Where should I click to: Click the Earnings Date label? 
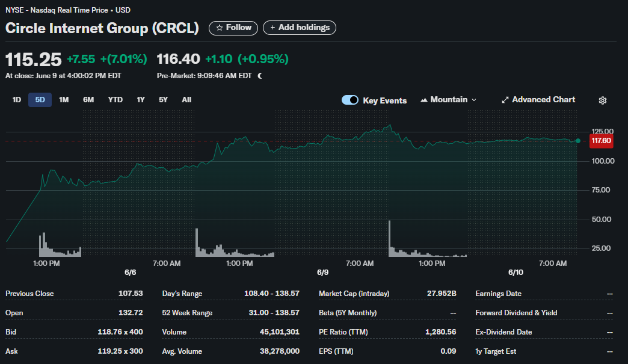click(x=498, y=294)
